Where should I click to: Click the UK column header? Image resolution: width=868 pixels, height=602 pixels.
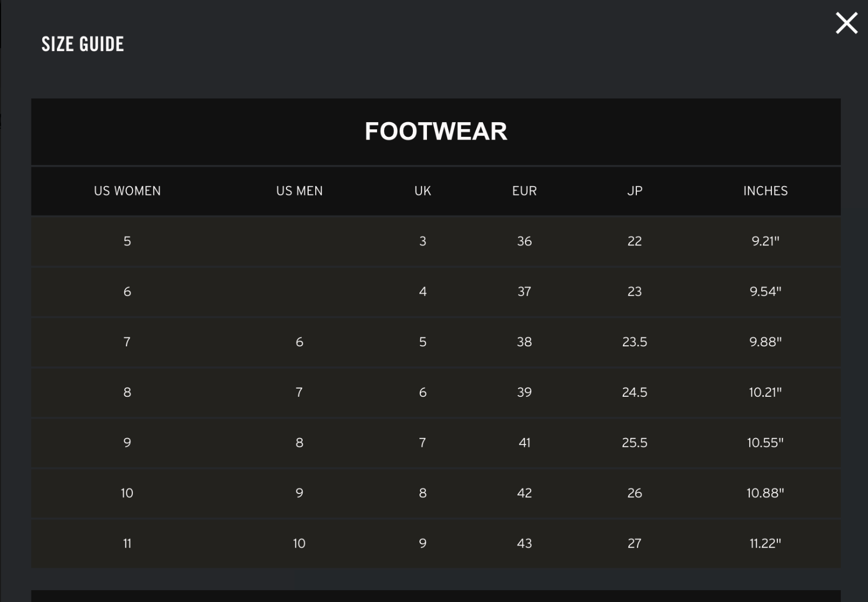coord(423,191)
